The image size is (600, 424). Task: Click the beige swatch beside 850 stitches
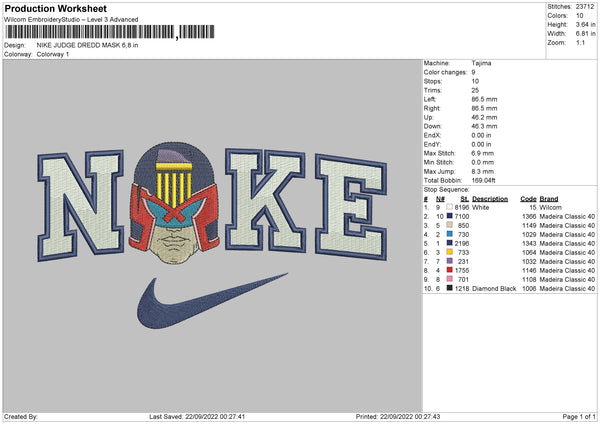coord(450,225)
